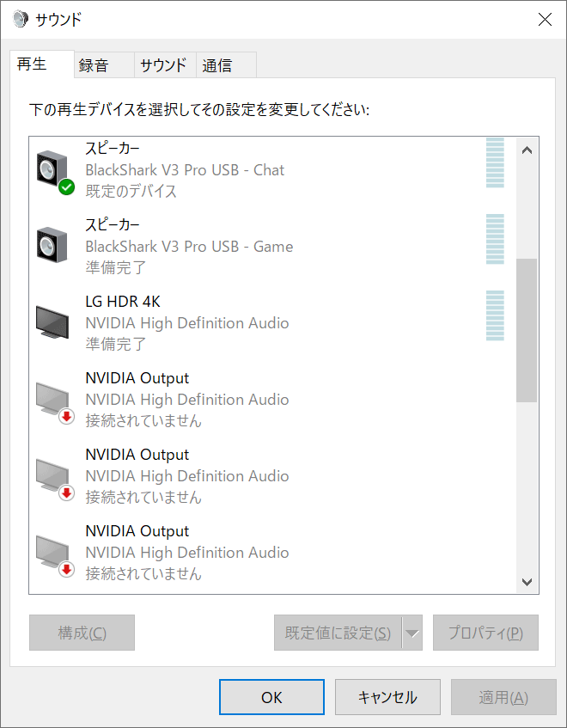567x728 pixels.
Task: Click the BlackShark Game speaker icon
Action: (54, 245)
